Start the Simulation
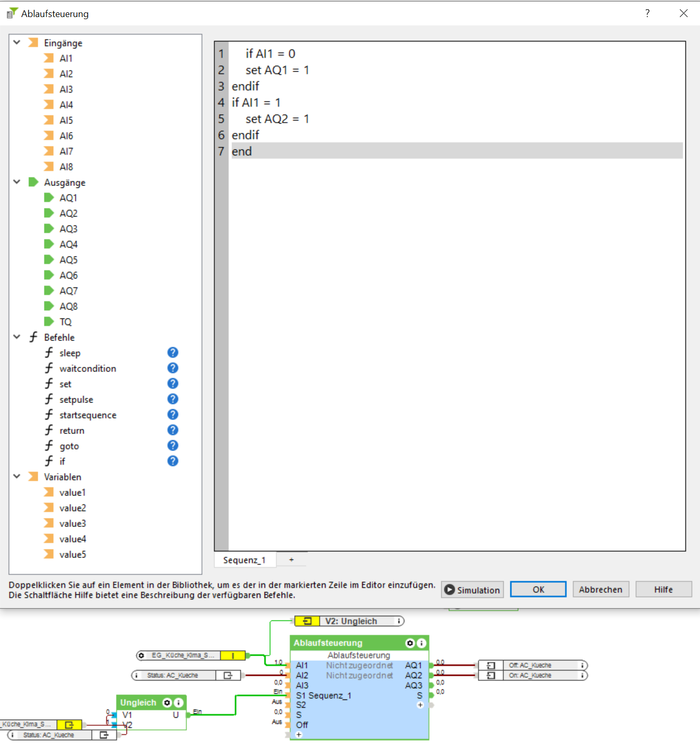The height and width of the screenshot is (744, 700). 472,590
